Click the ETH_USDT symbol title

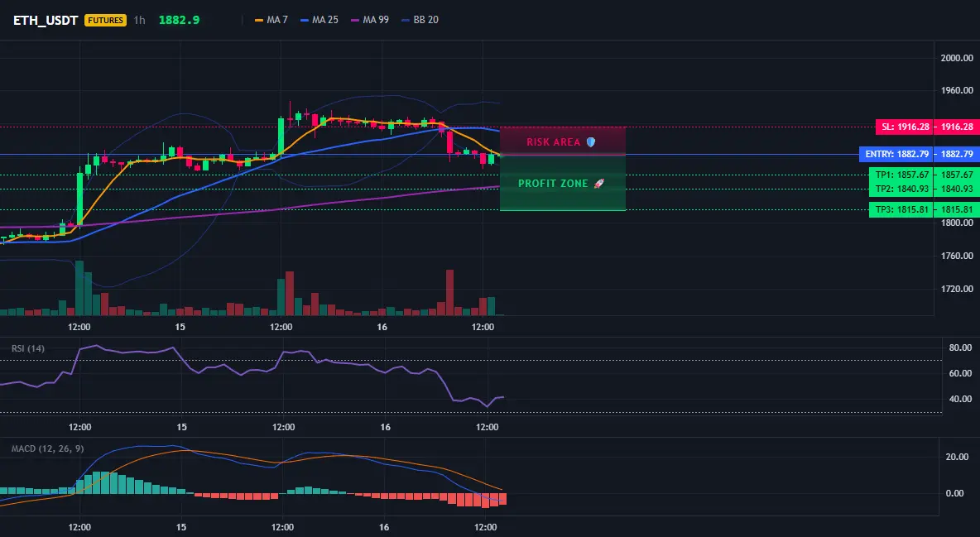[46, 20]
